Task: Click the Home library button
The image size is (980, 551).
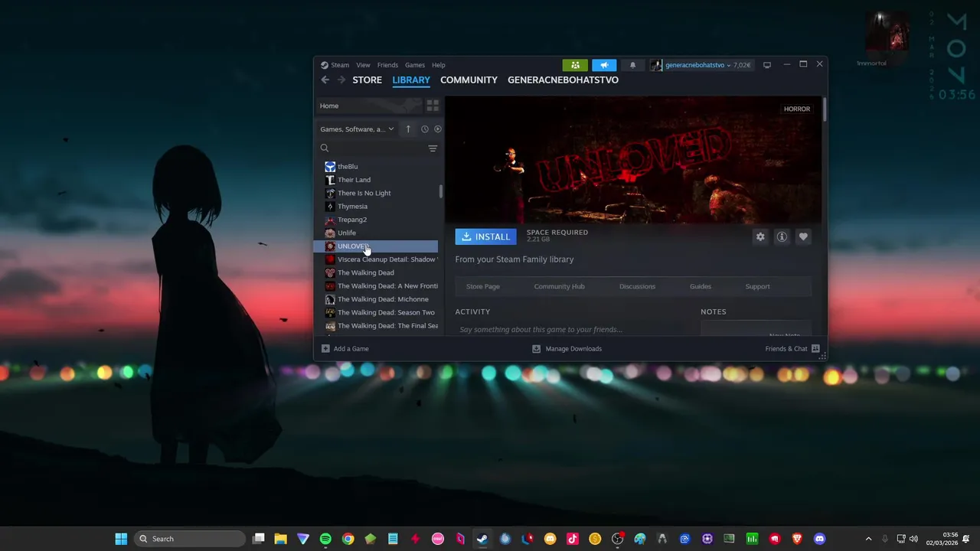Action: [x=369, y=106]
